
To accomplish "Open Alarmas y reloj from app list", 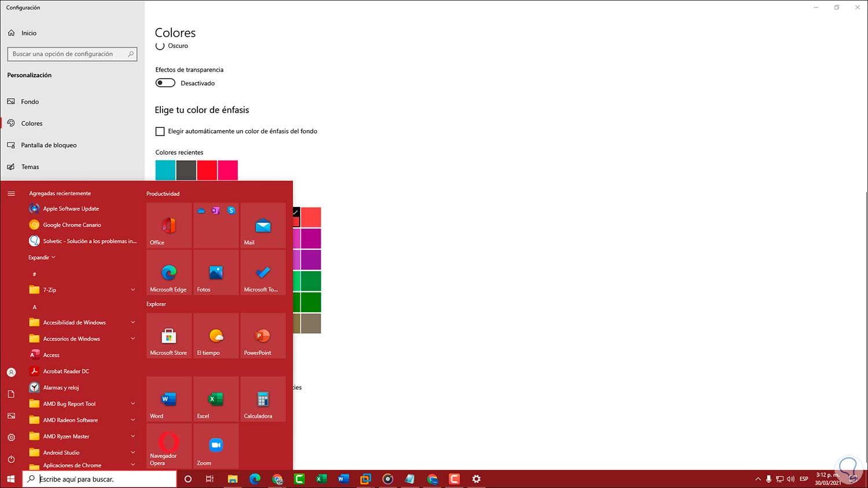I will 83,387.
